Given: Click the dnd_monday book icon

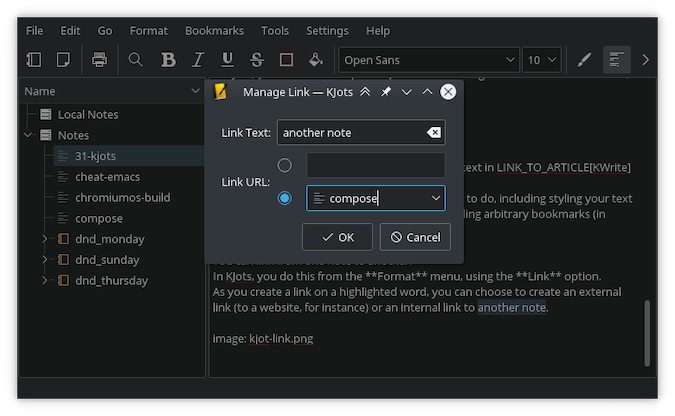Looking at the screenshot, I should click(63, 239).
